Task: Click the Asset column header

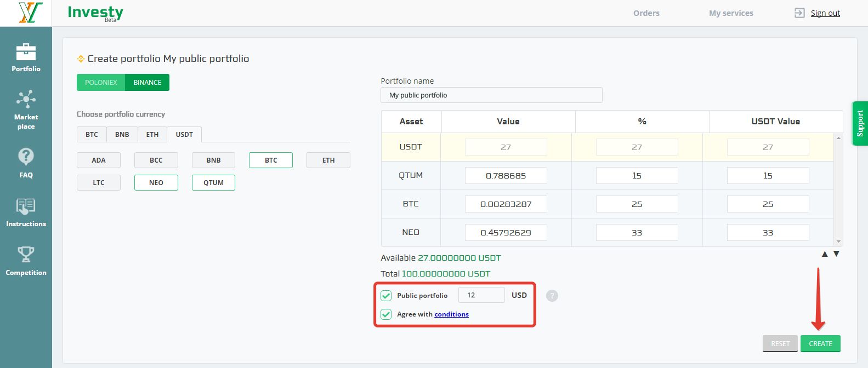Action: click(x=411, y=122)
